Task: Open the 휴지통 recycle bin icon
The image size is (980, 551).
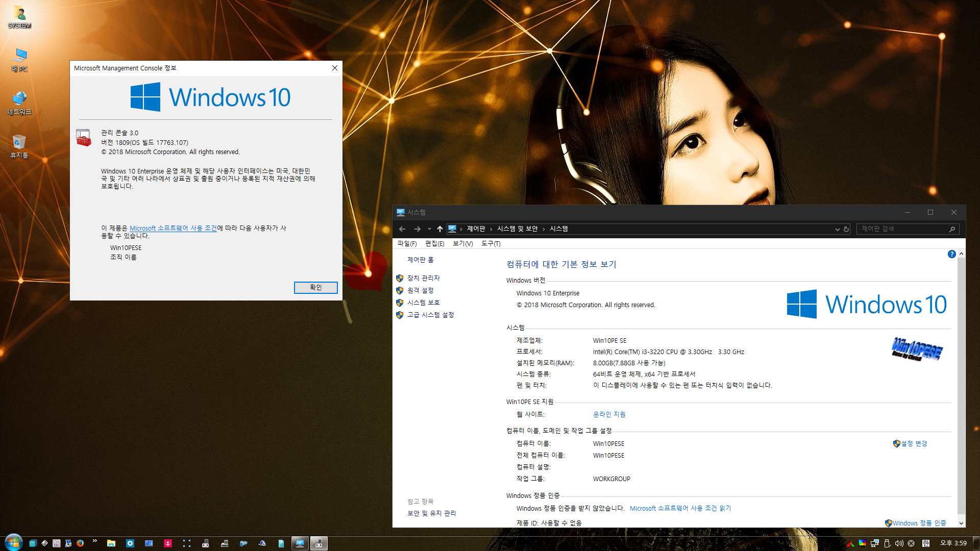Action: [19, 146]
